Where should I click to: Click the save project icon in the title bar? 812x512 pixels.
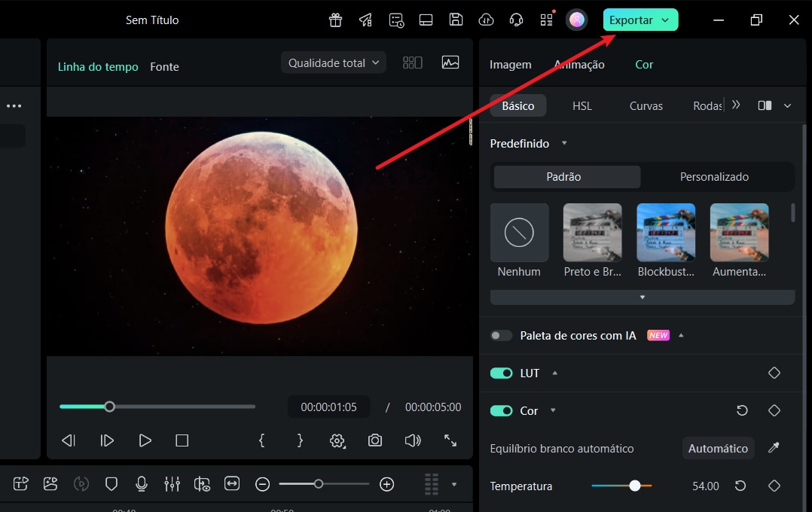click(x=456, y=20)
